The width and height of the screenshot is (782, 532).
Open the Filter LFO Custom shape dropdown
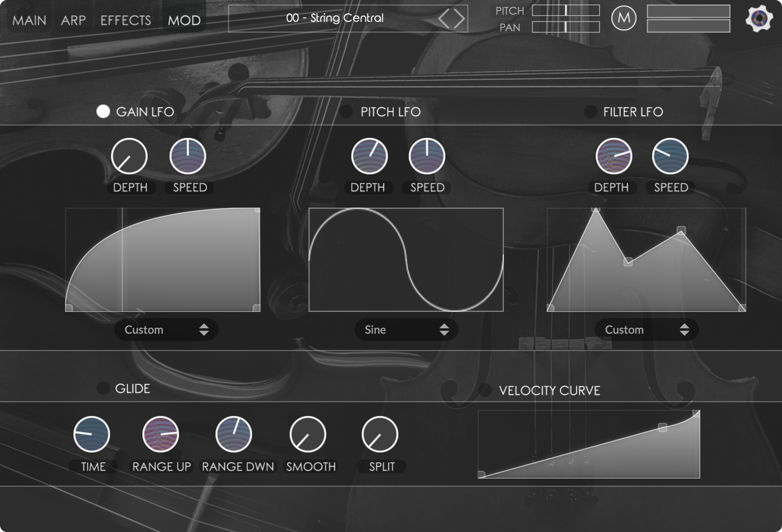click(647, 329)
